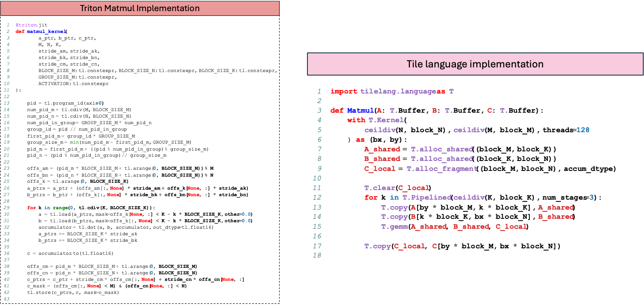644x305 pixels.
Task: Click the 'c_mask = (offs_cm[:, None] < M)' line
Action: click(107, 286)
